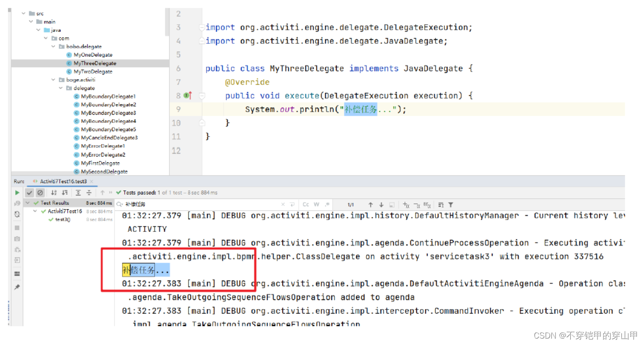Collapse the Test Results tree node

pos(28,203)
